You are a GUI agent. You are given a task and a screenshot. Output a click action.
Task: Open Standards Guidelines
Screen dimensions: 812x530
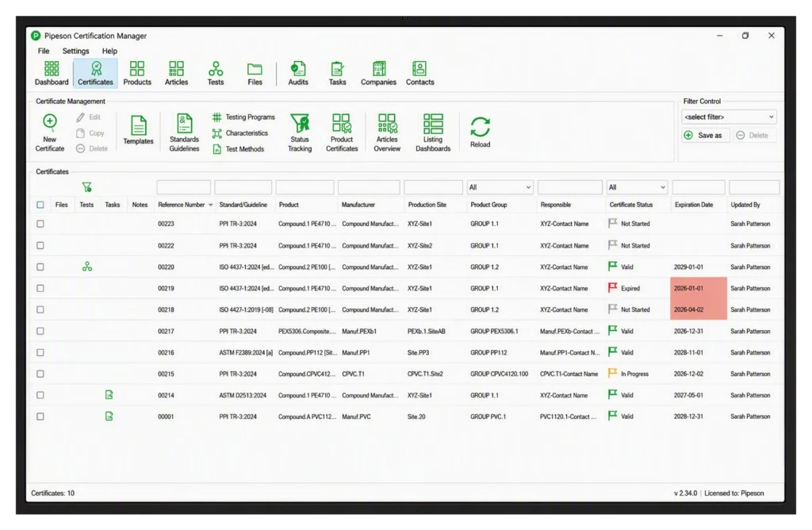click(x=184, y=132)
